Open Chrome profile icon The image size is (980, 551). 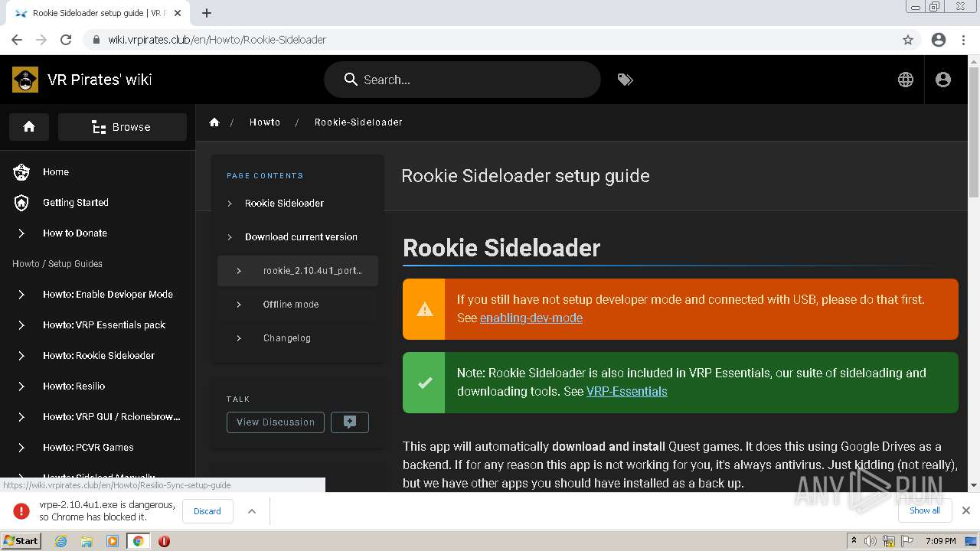coord(939,40)
